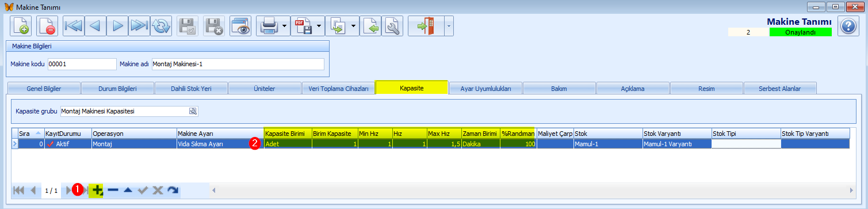Switch to the Genel Bilgiler tab
The height and width of the screenshot is (209, 868).
tap(44, 88)
